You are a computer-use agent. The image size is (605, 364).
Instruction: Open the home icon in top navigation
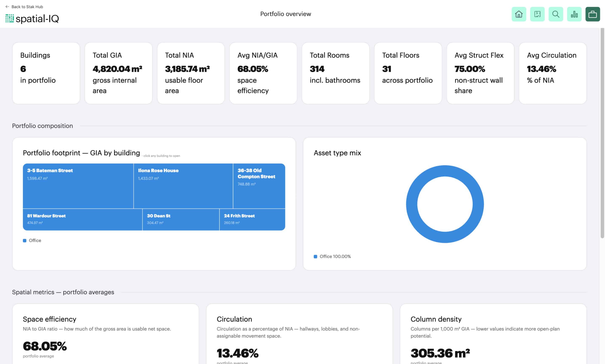(x=519, y=14)
